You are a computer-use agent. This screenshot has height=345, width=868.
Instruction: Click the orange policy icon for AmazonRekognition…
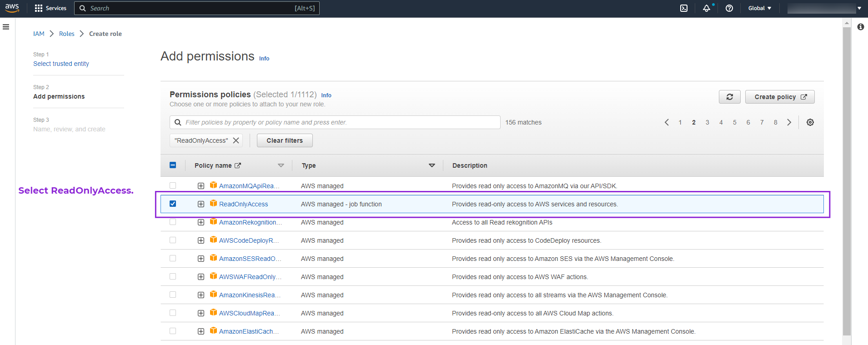213,222
